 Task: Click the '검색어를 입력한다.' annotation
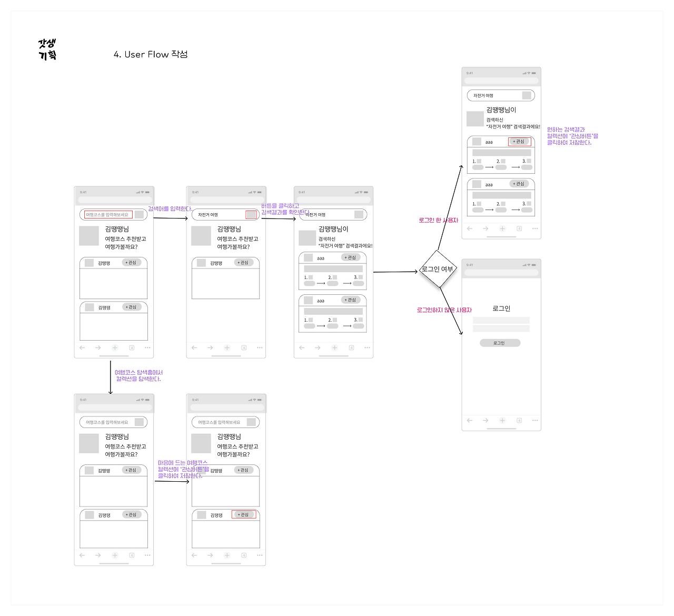tap(170, 209)
